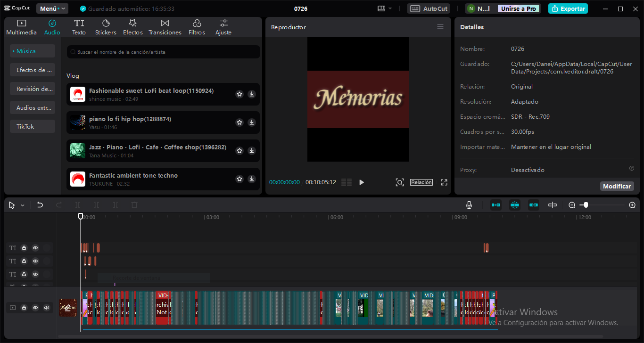
Task: Click the timeline zoom in magnifier
Action: click(x=632, y=205)
